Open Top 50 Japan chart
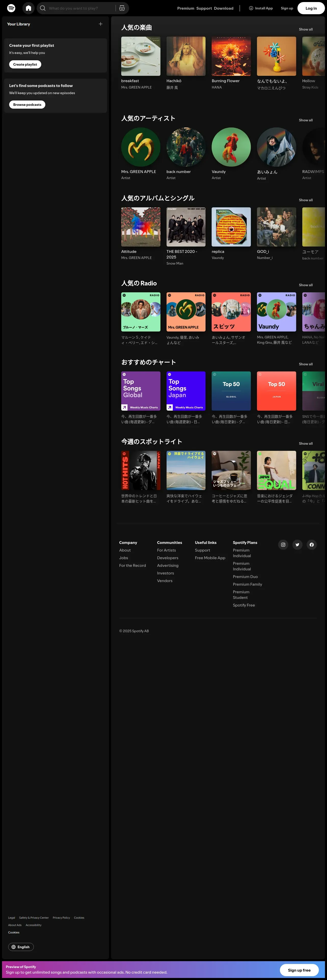Image resolution: width=327 pixels, height=980 pixels. point(276,391)
